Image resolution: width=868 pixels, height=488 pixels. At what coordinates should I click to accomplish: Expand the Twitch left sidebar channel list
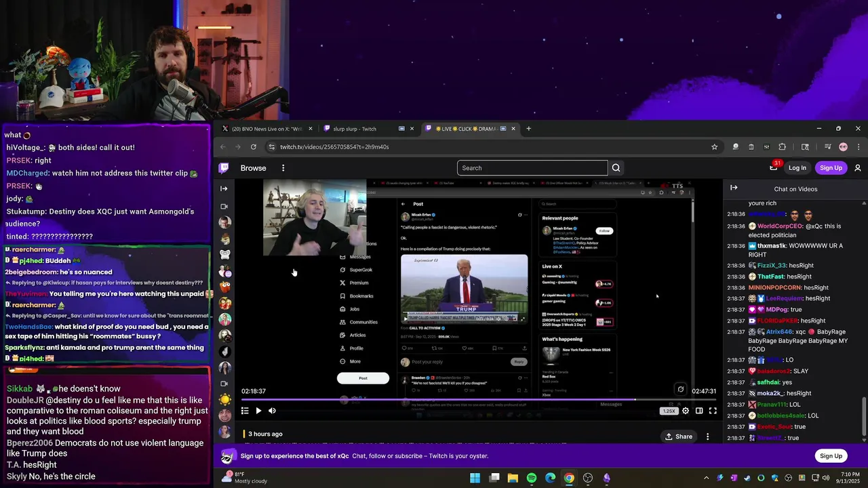pos(224,188)
